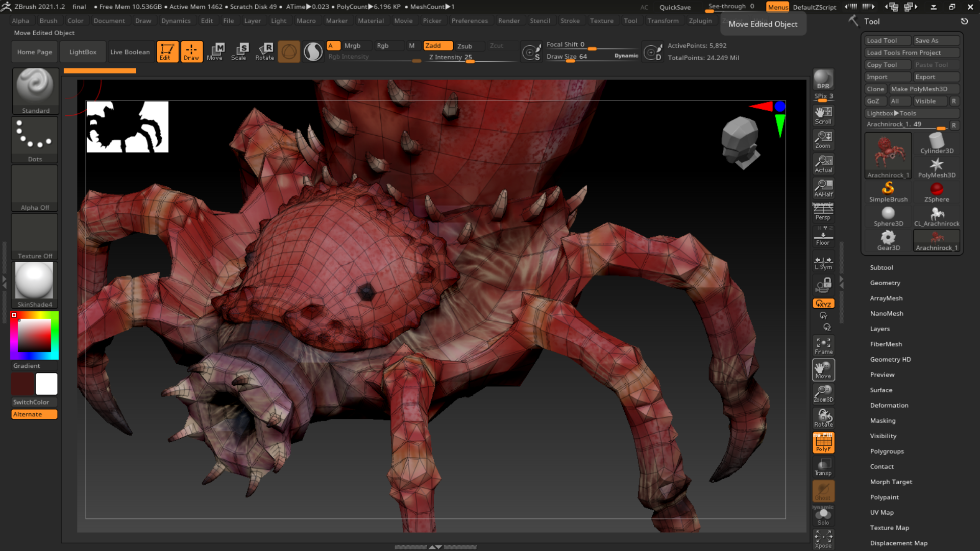
Task: Turn off Ghost transparency mode
Action: [823, 491]
